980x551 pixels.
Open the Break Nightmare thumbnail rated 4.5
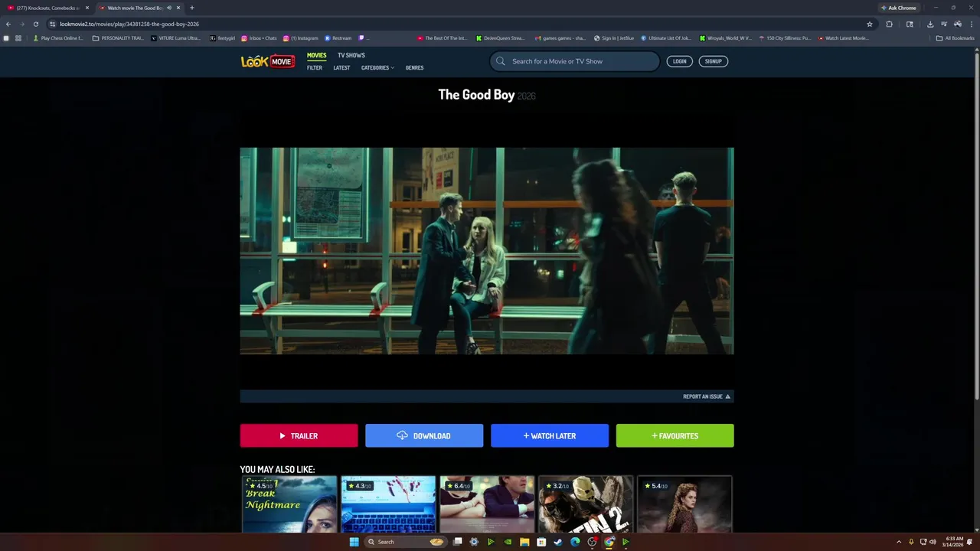(x=289, y=504)
